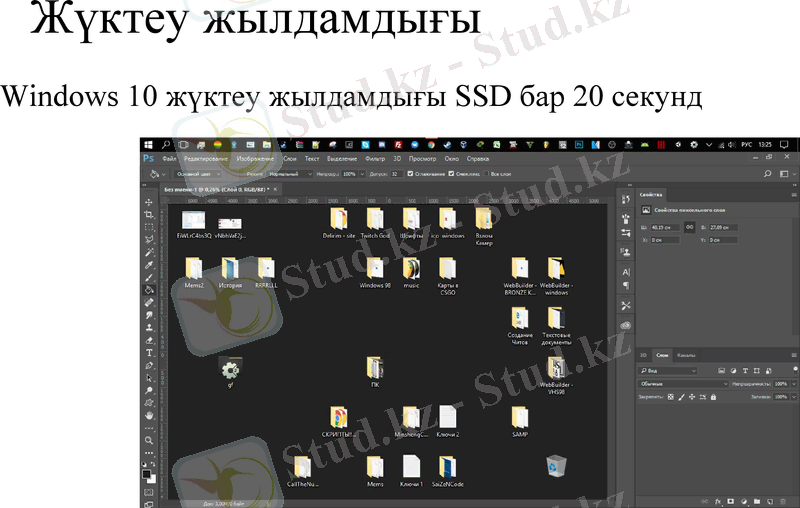Expand the layer Непрозрачность dropdown arrow
Screen dimensions: 800x508
793,384
